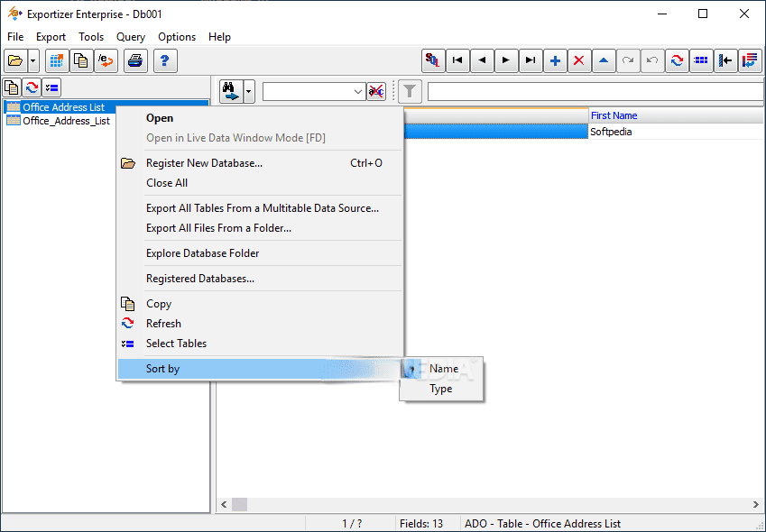Select Explore Database Folder

click(x=260, y=253)
